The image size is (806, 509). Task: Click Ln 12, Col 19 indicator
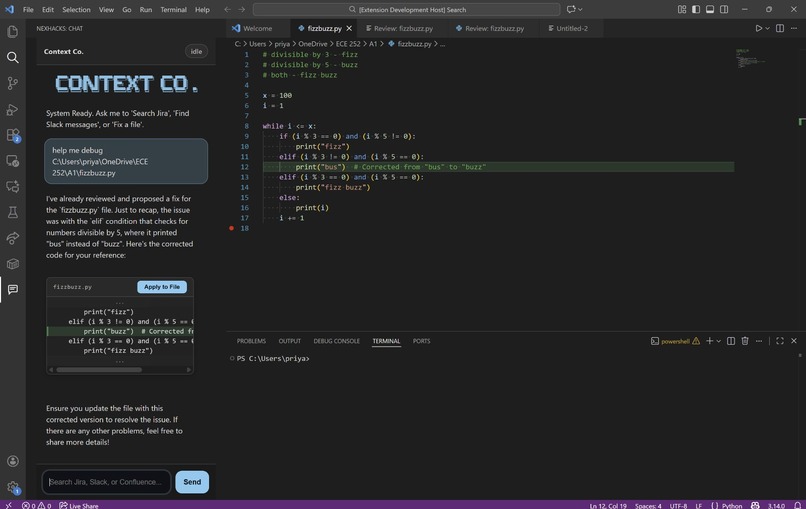[x=608, y=505]
